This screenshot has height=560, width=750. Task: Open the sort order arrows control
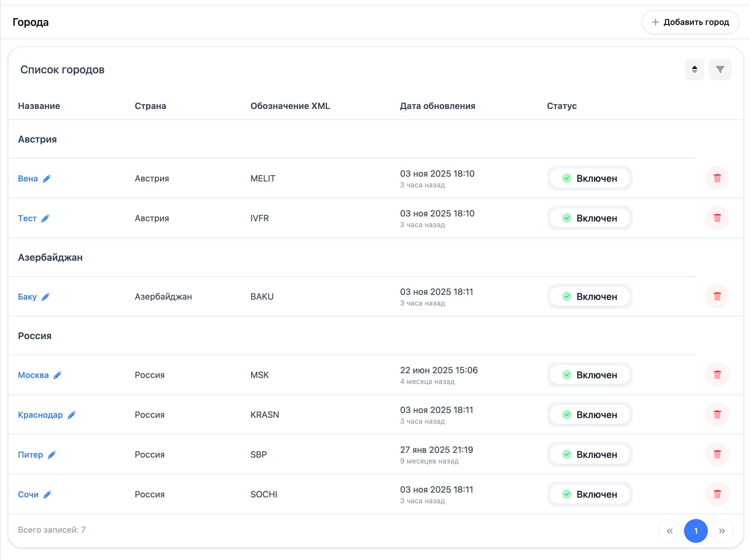pos(694,69)
